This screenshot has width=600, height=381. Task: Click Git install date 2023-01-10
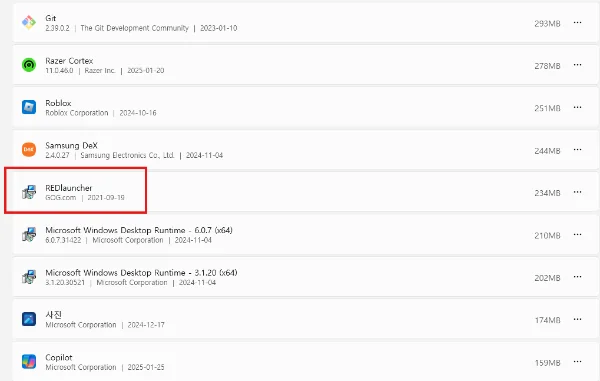coord(219,28)
